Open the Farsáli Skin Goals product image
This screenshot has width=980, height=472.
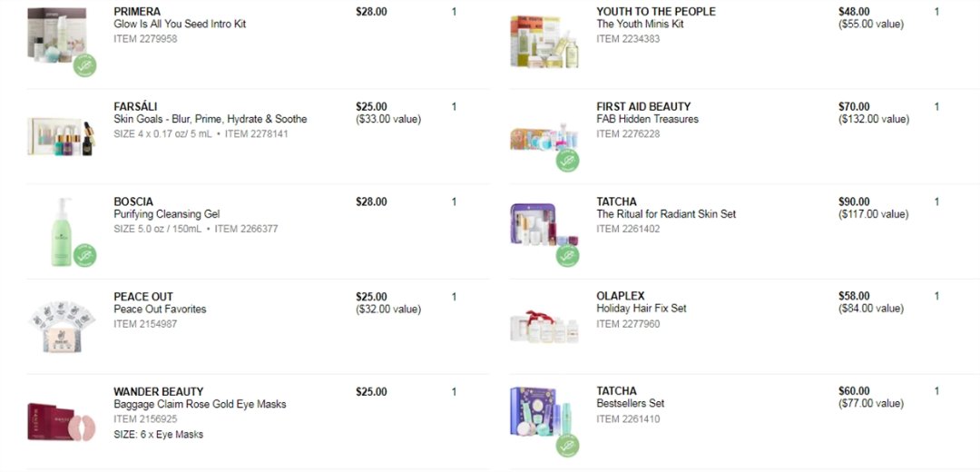click(61, 136)
